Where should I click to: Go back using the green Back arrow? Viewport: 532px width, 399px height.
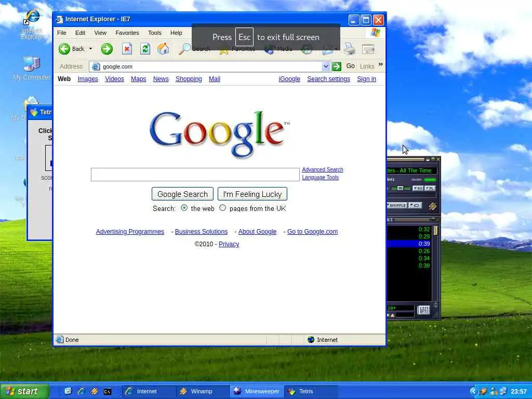tap(64, 49)
